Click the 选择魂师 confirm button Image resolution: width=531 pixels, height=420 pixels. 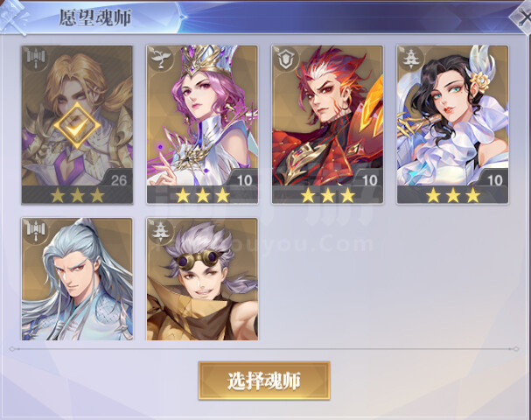264,381
